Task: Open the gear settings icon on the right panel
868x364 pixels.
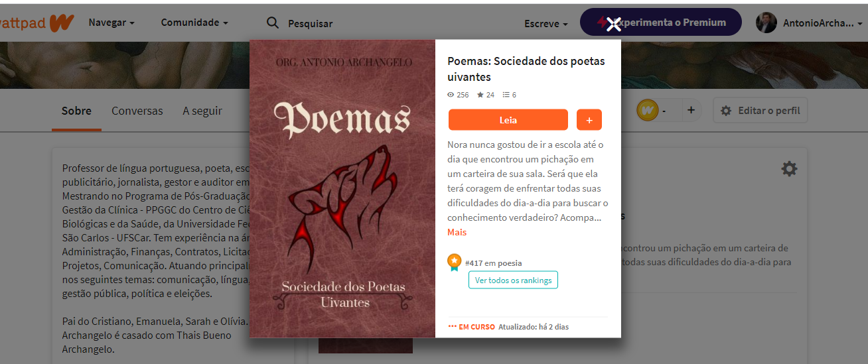Action: point(789,169)
